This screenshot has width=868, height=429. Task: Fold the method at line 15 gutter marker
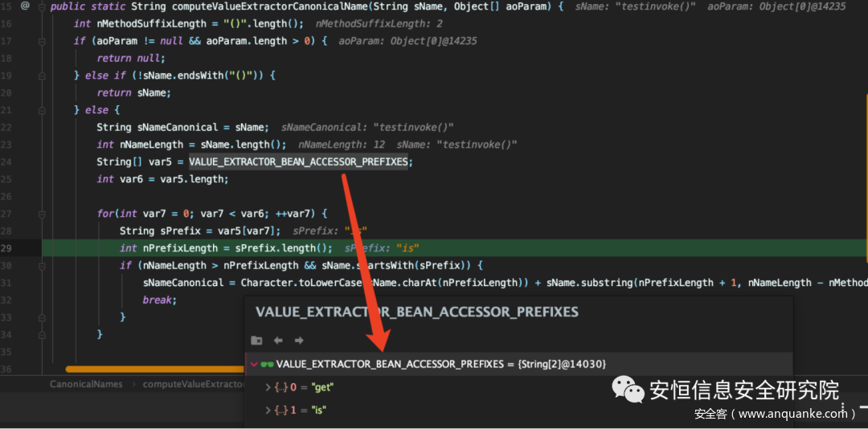41,6
